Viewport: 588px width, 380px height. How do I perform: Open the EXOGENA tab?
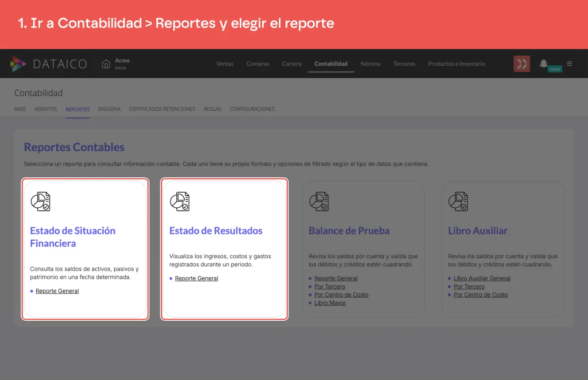(x=109, y=109)
